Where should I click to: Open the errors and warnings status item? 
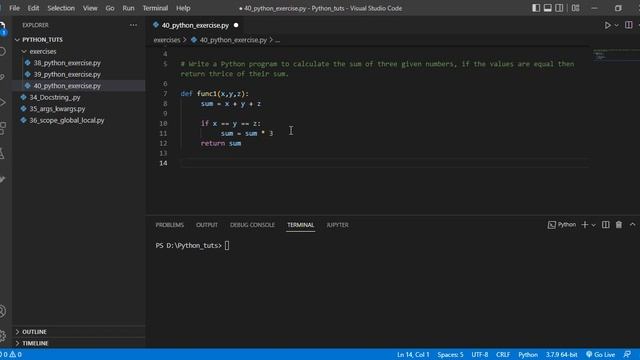coord(11,354)
